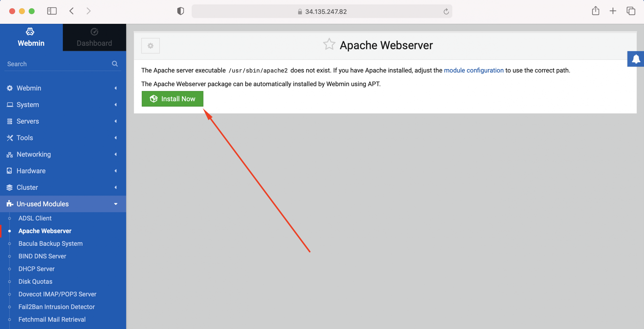Open Bacula Backup System module
The image size is (644, 329).
[50, 244]
